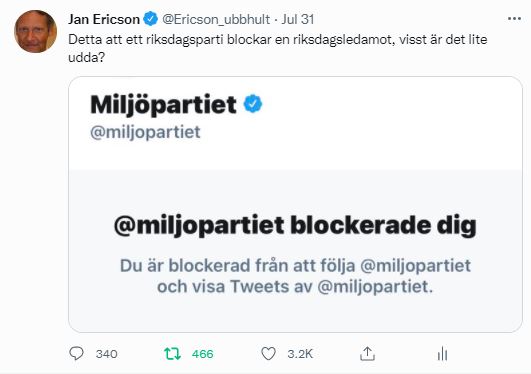Click the tweet text about riksdagsparti
Viewport: 531px width, 374px height.
[278, 48]
